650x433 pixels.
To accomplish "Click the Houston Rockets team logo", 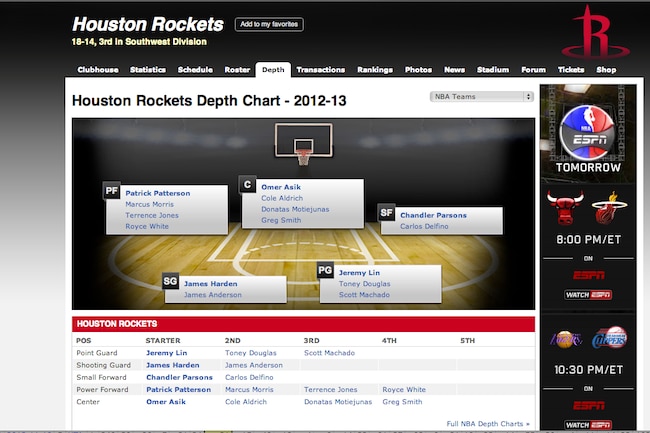I will tap(596, 32).
